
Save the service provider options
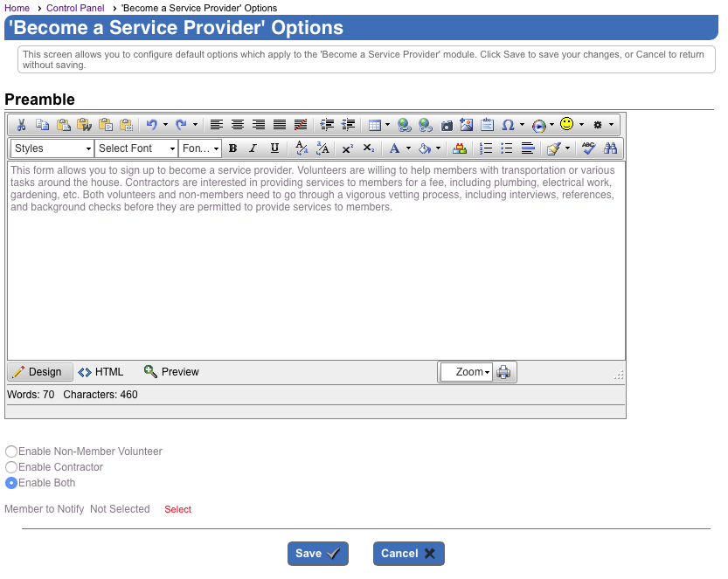click(x=317, y=553)
